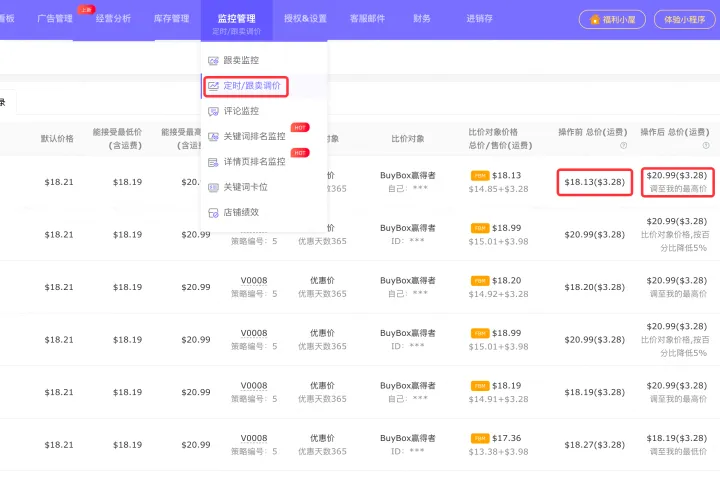720x479 pixels.
Task: Click the 关键词卡位 menu icon
Action: [213, 187]
